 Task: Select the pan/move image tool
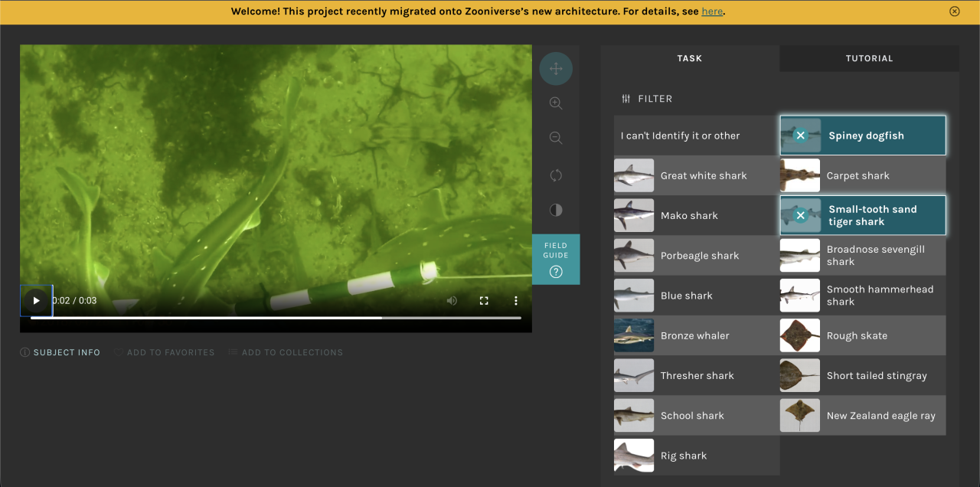pyautogui.click(x=556, y=69)
